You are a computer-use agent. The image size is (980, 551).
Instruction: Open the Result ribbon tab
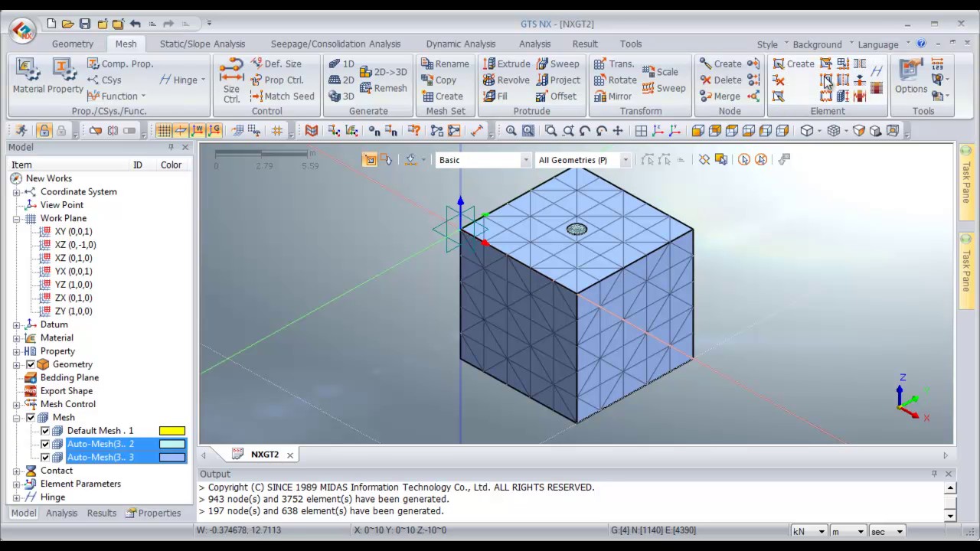click(x=585, y=44)
